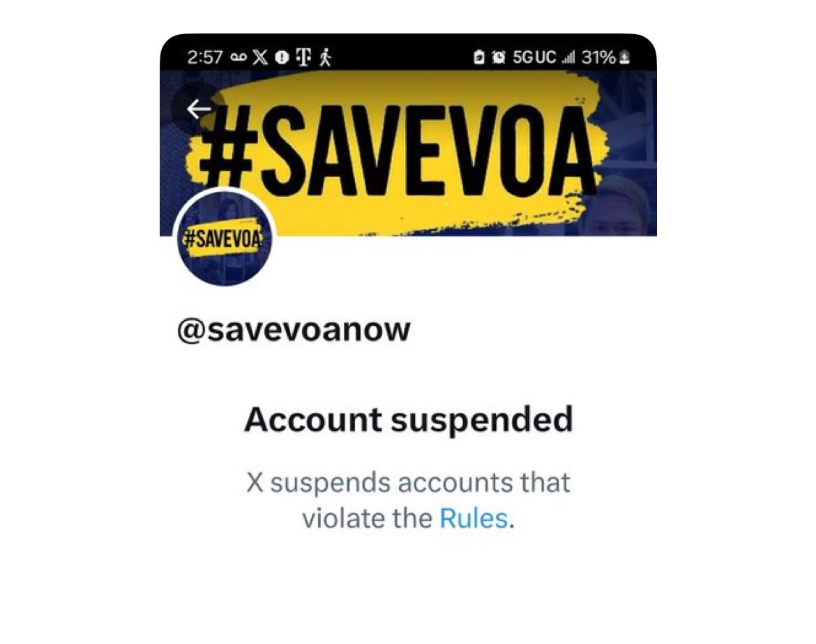Tap the 31% battery percentage
816x644 pixels.
(x=598, y=57)
